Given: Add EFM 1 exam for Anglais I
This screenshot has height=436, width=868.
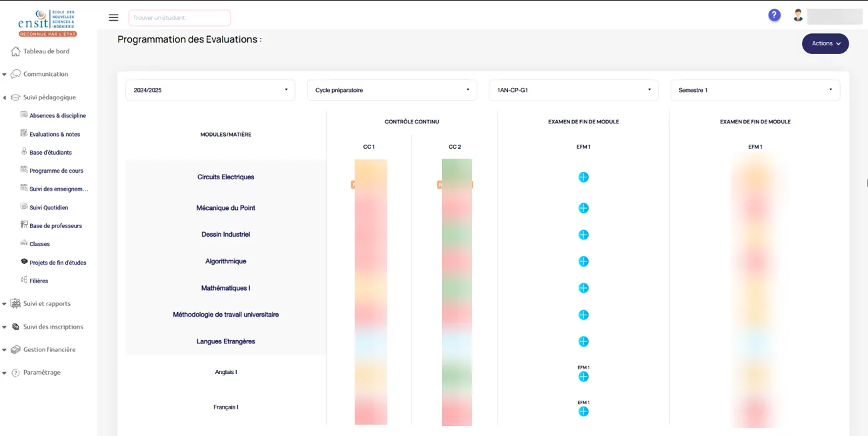Looking at the screenshot, I should click(583, 377).
